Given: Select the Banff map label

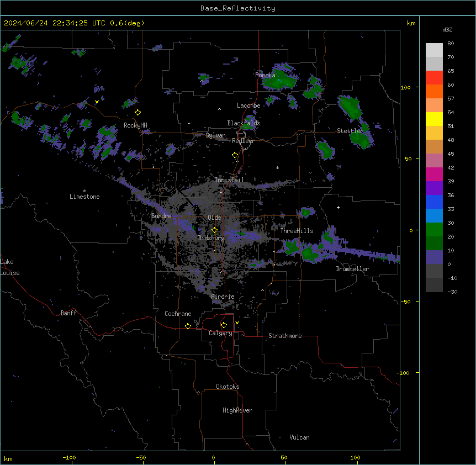Looking at the screenshot, I should click(x=68, y=313).
